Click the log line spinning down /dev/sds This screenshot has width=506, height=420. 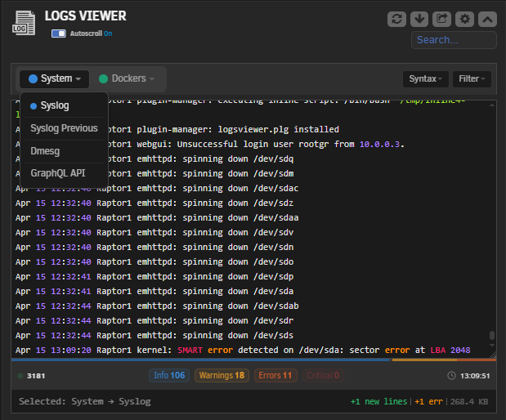pyautogui.click(x=154, y=336)
